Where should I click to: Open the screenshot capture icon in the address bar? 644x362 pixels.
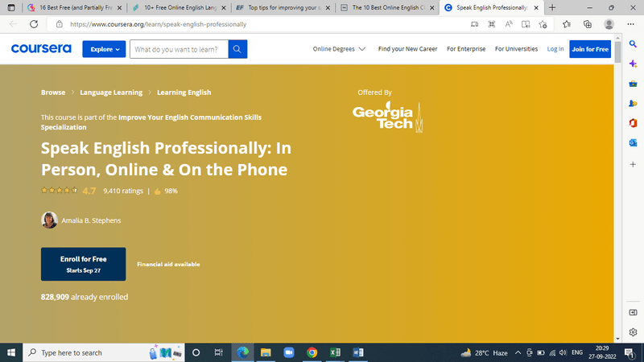coord(491,24)
